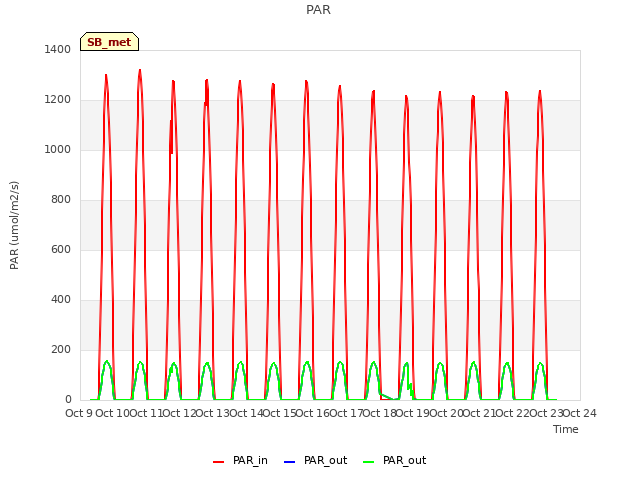This screenshot has width=640, height=480.
Task: Click the Oct 24 x-axis tick label
Action: [580, 413]
